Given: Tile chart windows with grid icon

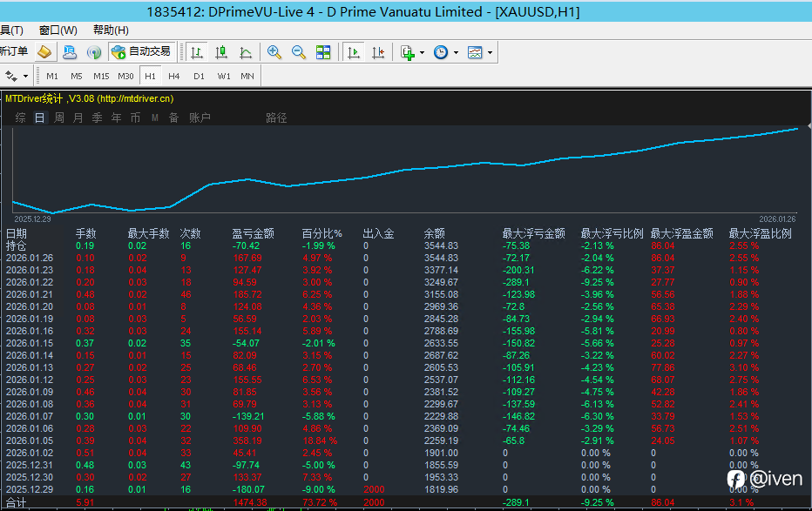Looking at the screenshot, I should click(x=323, y=52).
